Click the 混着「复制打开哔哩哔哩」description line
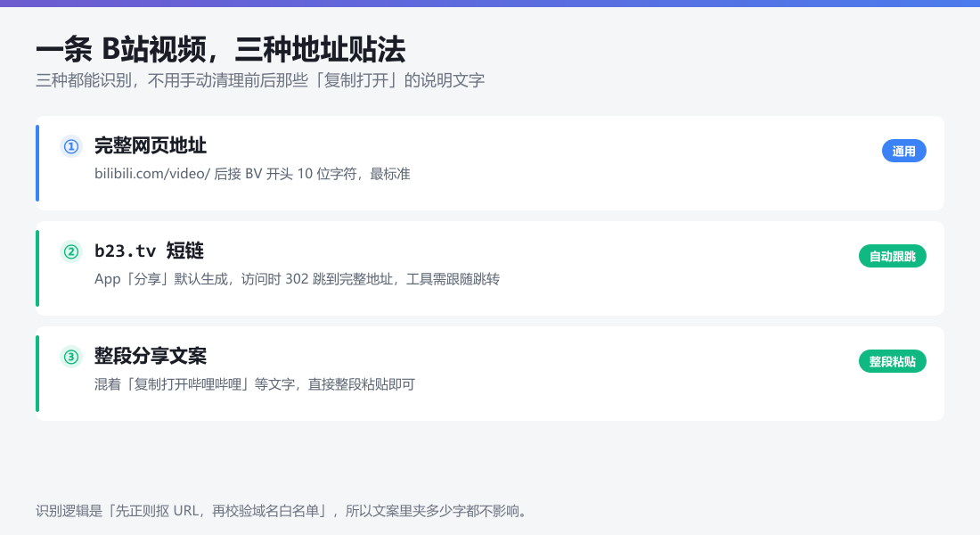Screen dimensions: 980x535 pyautogui.click(x=255, y=384)
